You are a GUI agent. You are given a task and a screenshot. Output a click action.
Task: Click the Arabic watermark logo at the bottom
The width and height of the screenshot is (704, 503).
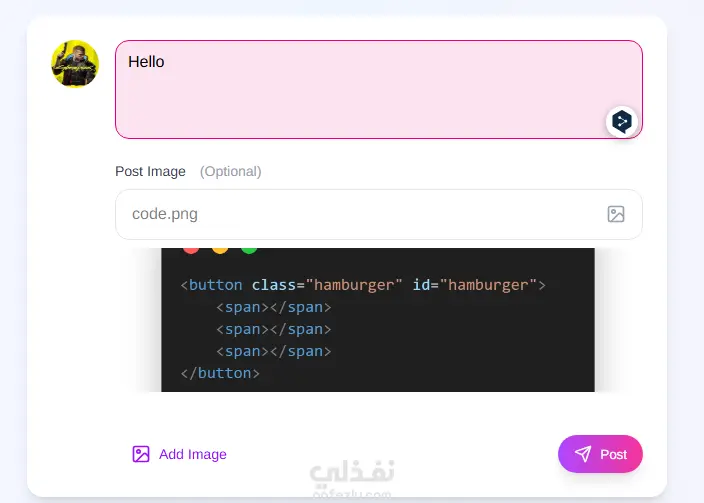pyautogui.click(x=352, y=476)
